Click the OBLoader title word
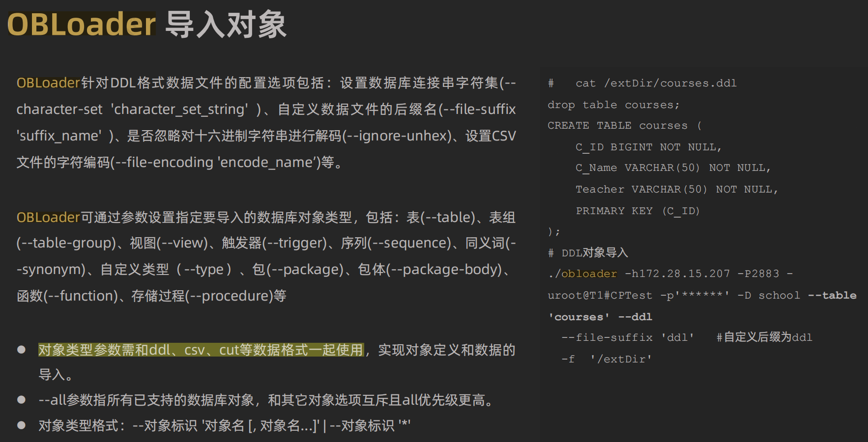This screenshot has width=868, height=442. click(x=81, y=25)
